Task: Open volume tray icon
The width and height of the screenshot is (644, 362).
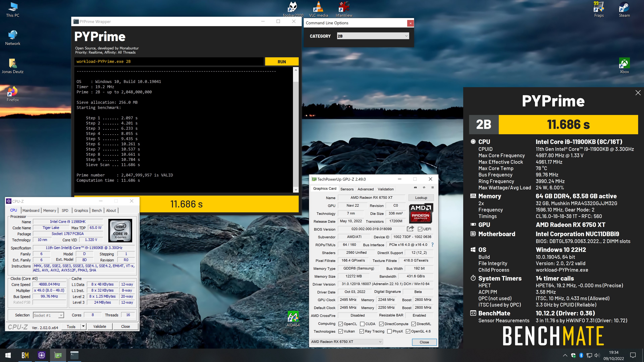Action: (x=597, y=355)
